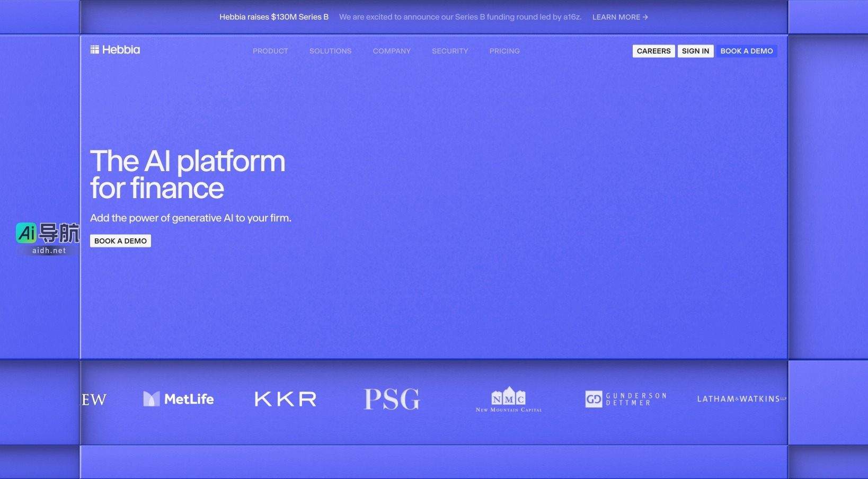Viewport: 868px width, 479px height.
Task: Click the Sign In button
Action: click(695, 51)
